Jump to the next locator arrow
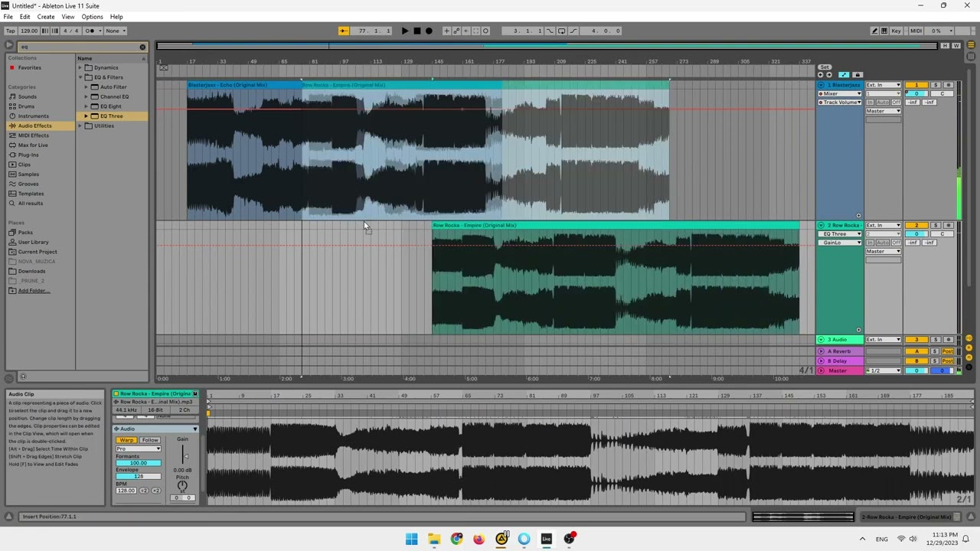This screenshot has width=980, height=551. coord(829,75)
